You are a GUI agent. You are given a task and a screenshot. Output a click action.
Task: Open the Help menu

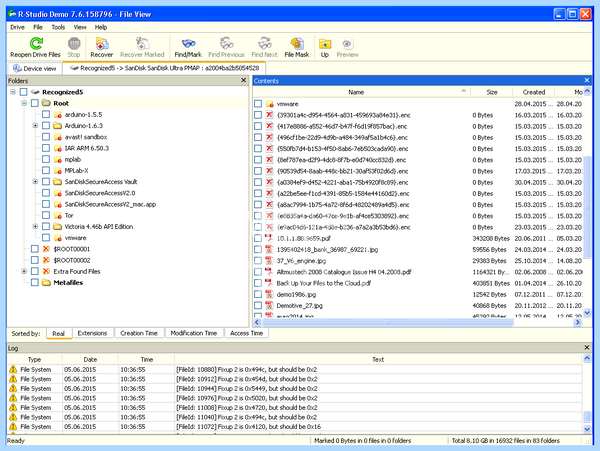coord(101,27)
